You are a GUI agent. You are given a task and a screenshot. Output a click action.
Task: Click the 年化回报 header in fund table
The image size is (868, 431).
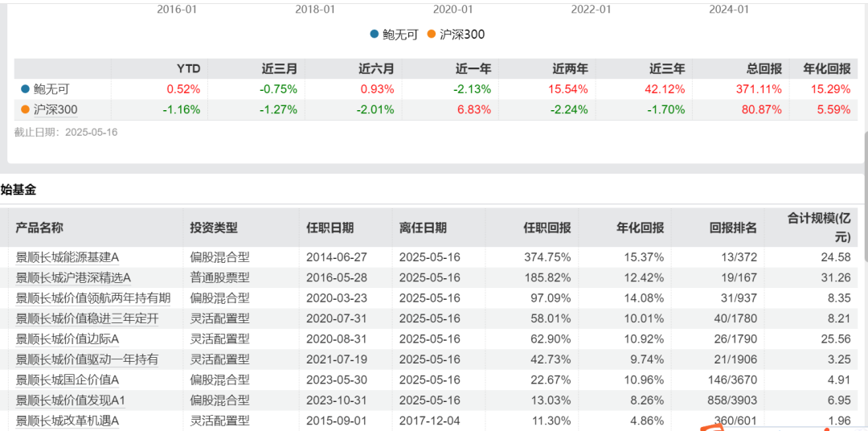coord(641,228)
